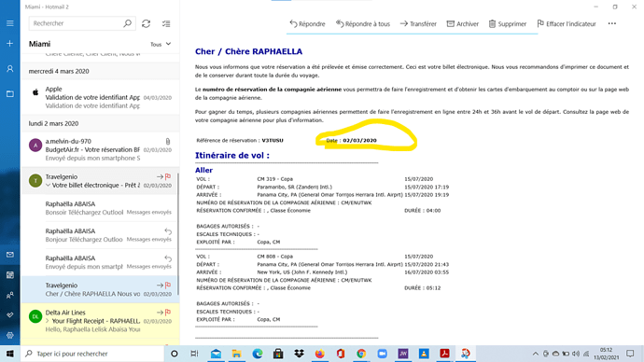644x362 pixels.
Task: Click Répondre to reply
Action: 307,24
